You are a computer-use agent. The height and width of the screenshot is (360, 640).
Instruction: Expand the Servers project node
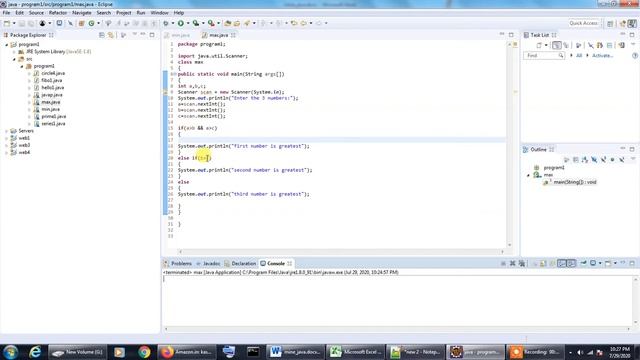(x=7, y=131)
